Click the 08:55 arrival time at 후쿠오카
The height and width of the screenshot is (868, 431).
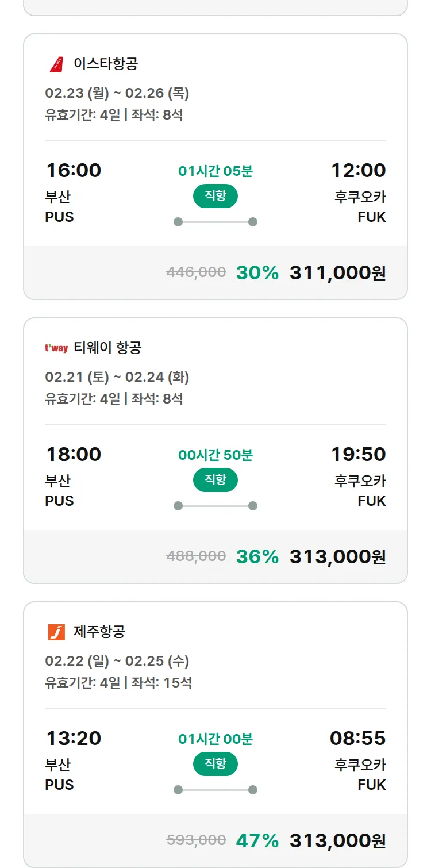click(357, 738)
